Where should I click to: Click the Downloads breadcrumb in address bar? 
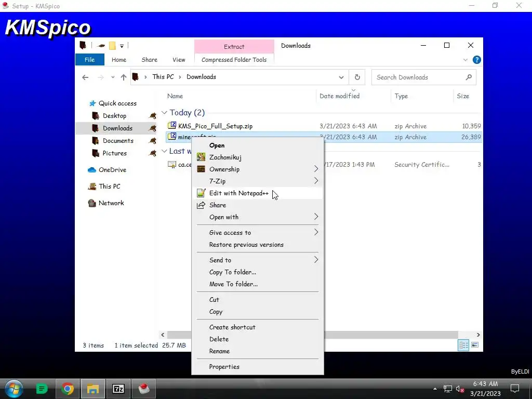[201, 77]
